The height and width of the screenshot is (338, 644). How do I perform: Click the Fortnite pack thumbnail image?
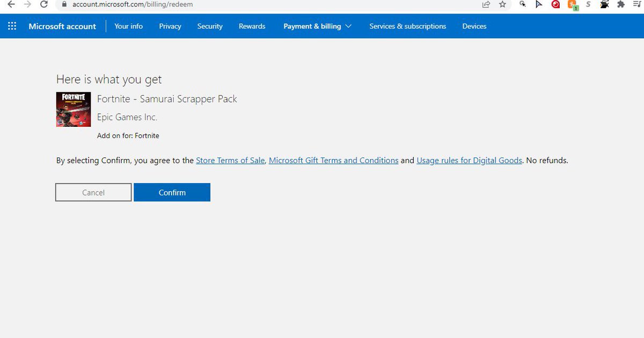click(74, 110)
